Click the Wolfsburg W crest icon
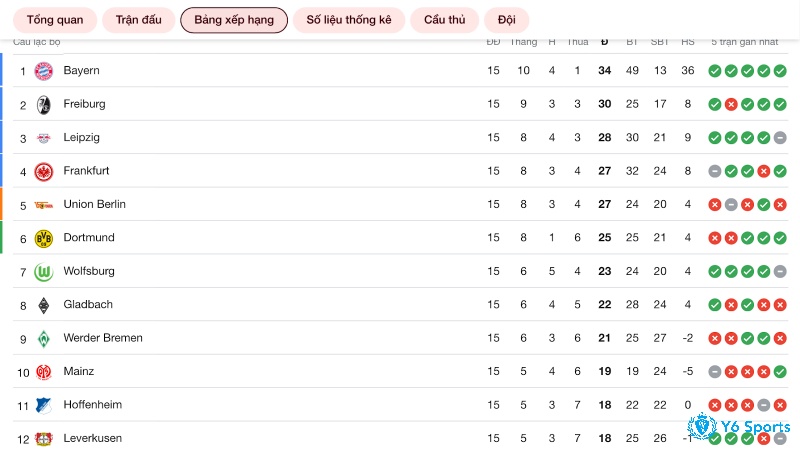The height and width of the screenshot is (450, 800). tap(43, 272)
